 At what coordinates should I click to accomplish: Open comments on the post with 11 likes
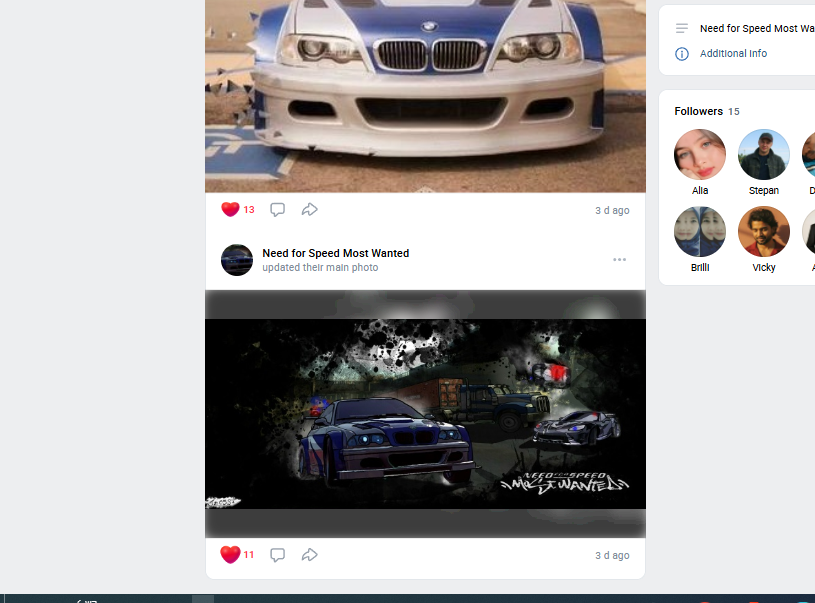point(278,555)
